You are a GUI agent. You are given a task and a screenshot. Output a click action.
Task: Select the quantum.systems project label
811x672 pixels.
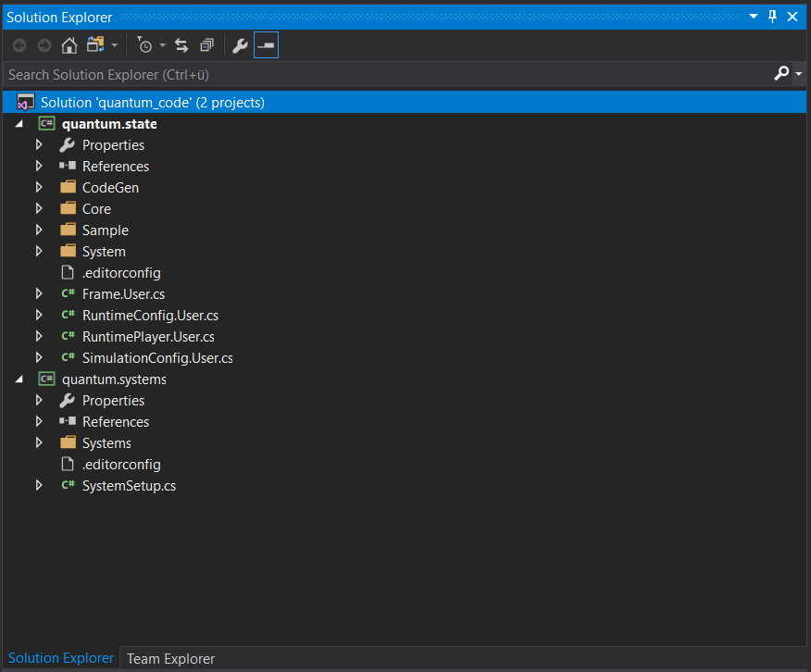(x=114, y=380)
